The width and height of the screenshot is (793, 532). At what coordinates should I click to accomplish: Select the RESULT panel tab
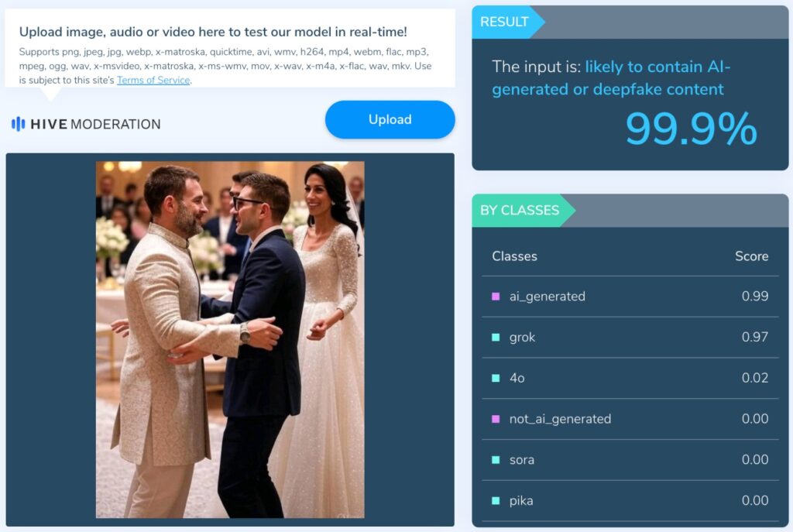click(506, 22)
